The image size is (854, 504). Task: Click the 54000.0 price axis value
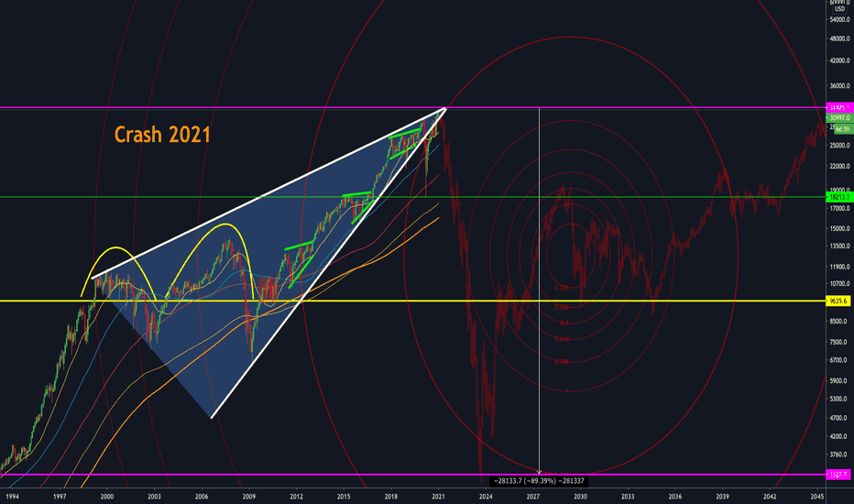pyautogui.click(x=839, y=19)
